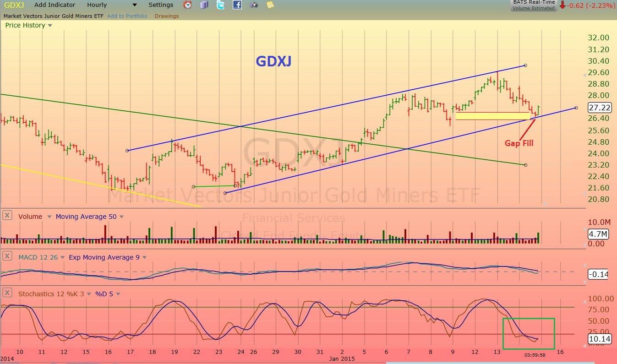Viewport: 617px width, 364px height.
Task: Open the Add Indicator menu
Action: click(x=55, y=5)
